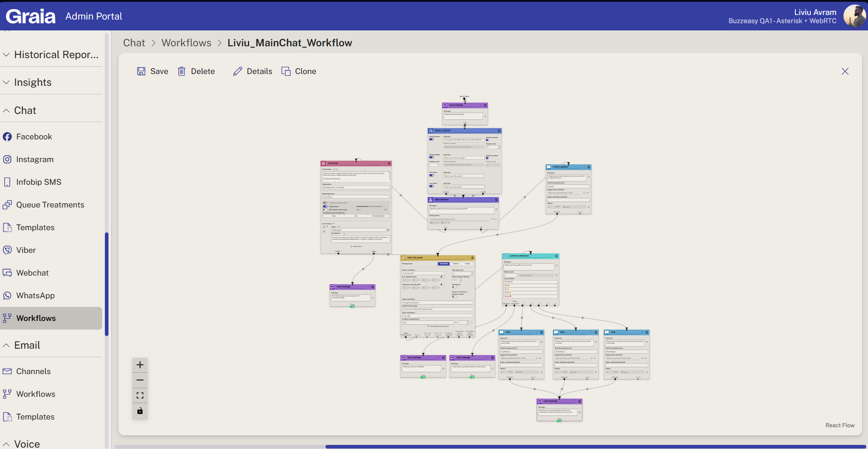This screenshot has width=868, height=449.
Task: Zoom in on the workflow canvas
Action: (x=140, y=365)
